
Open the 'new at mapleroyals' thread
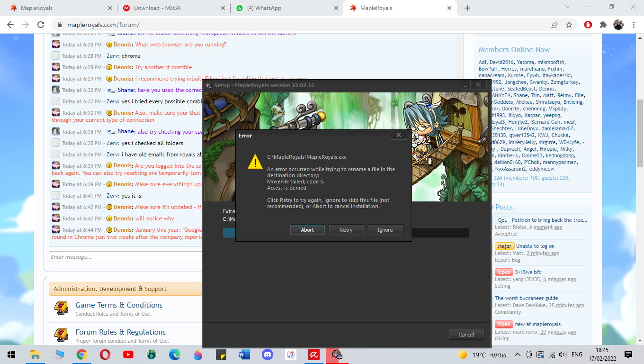538,324
